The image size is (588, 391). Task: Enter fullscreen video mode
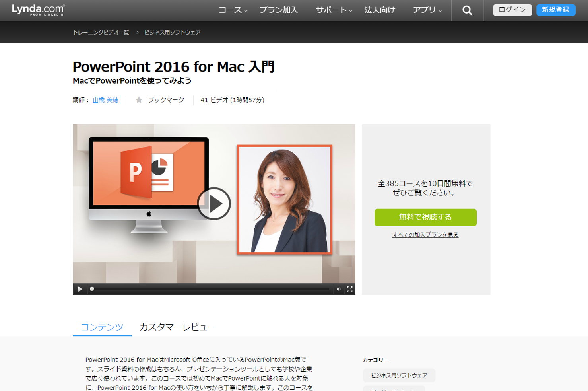[349, 289]
